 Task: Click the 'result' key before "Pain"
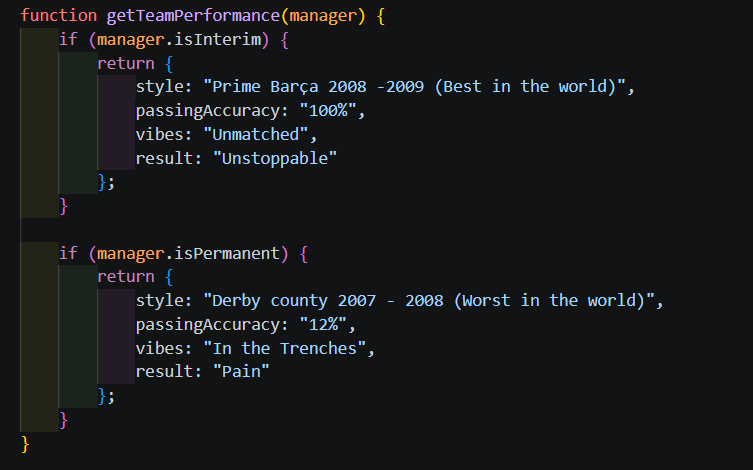164,372
